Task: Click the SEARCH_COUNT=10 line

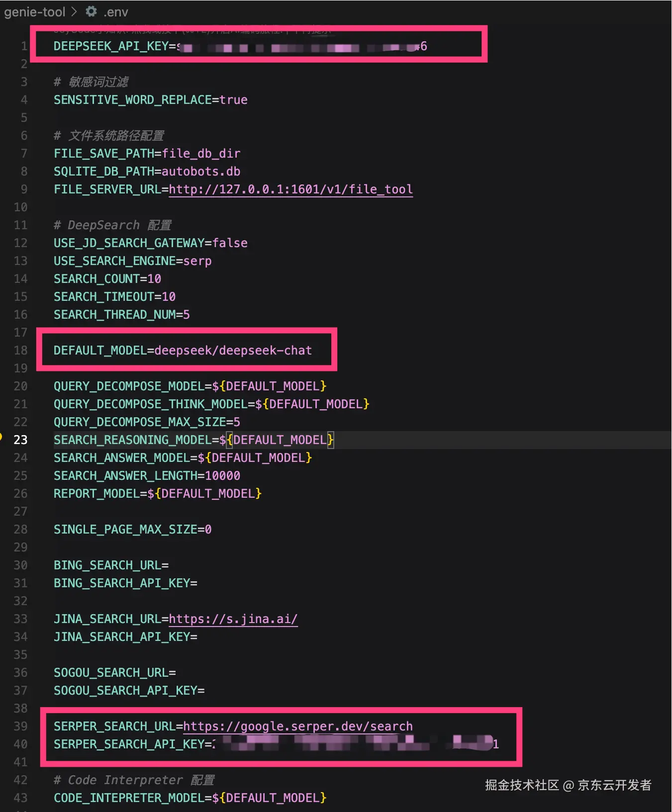Action: (x=107, y=279)
